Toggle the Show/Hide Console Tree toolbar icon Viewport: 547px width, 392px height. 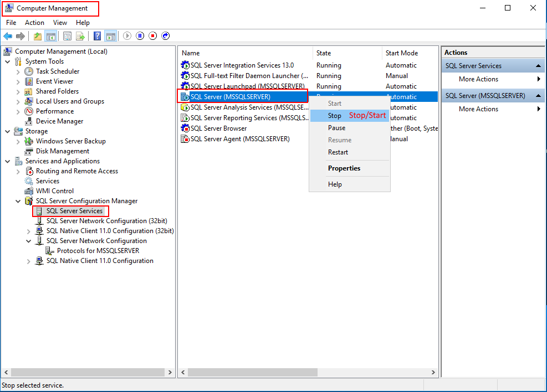(51, 36)
